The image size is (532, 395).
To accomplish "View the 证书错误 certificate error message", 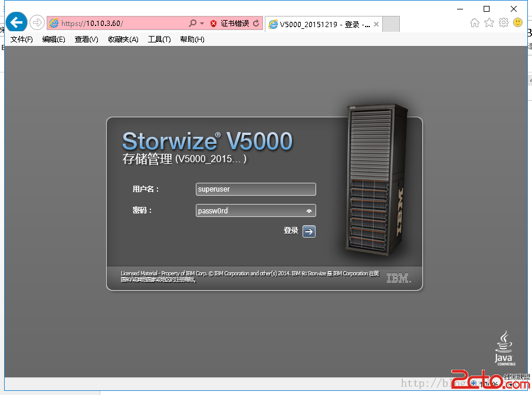I will pyautogui.click(x=235, y=24).
